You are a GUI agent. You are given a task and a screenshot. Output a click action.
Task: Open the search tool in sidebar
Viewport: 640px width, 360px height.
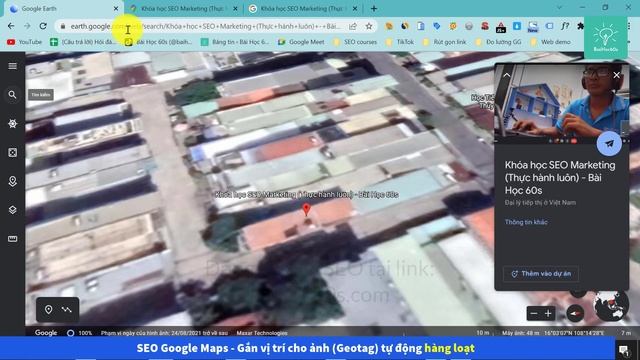tap(13, 95)
